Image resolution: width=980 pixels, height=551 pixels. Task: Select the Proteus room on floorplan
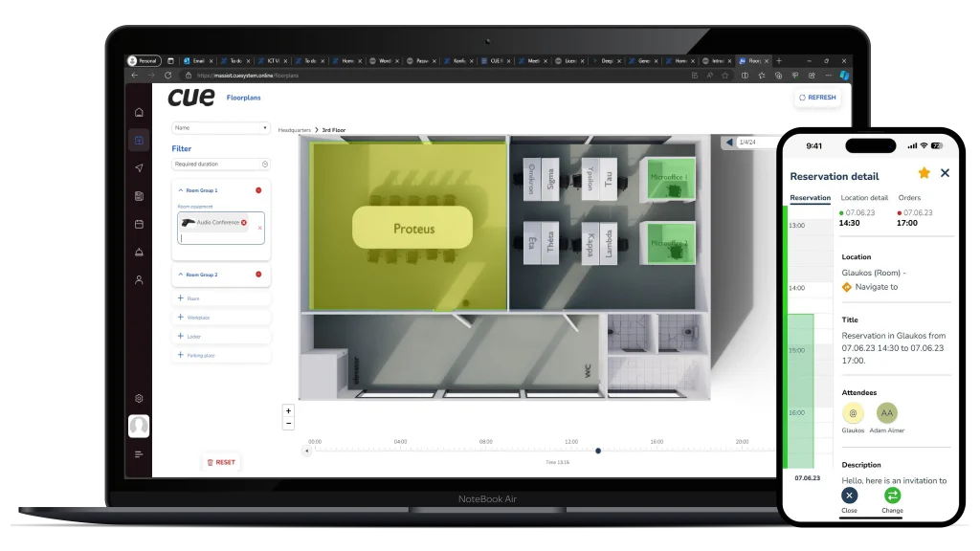point(412,229)
